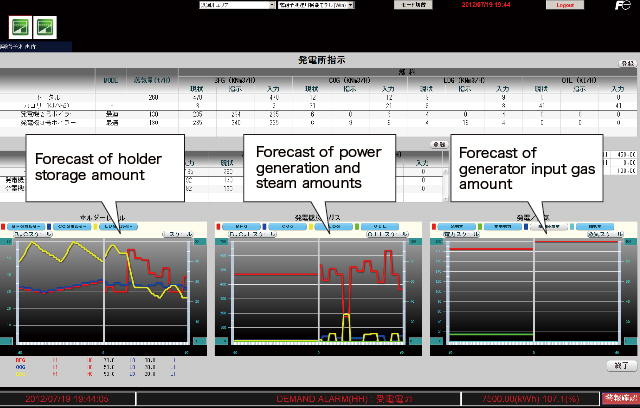640x408 pixels.
Task: Open the right-axis scale selector of the power generation chart
Action: [387, 234]
